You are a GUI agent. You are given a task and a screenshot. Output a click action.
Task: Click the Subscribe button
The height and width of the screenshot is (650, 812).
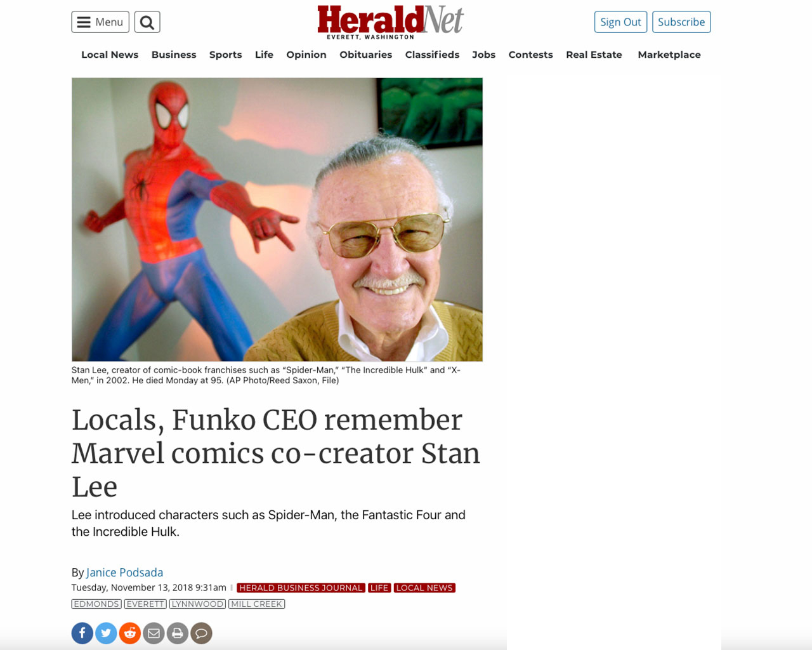point(681,22)
